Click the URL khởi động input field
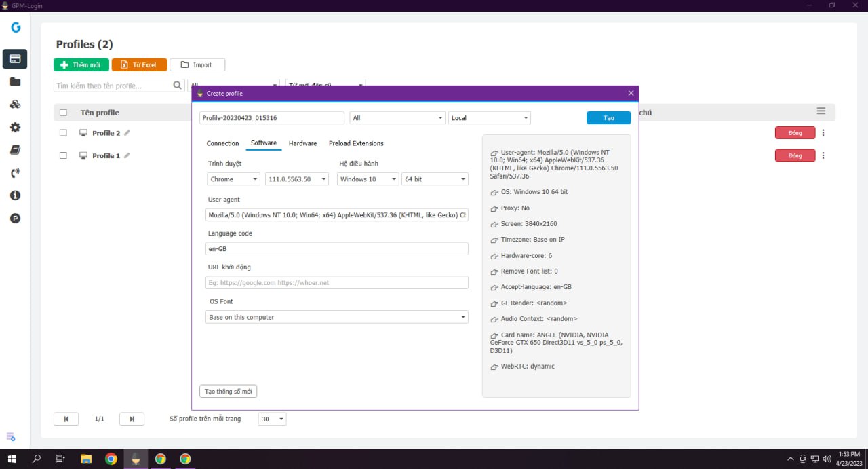The width and height of the screenshot is (868, 469). point(337,282)
